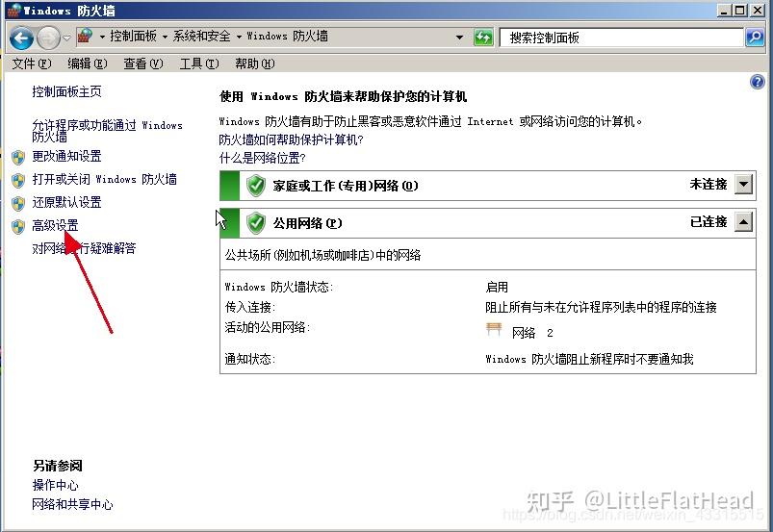Click the Windows 防火墙 breadcrumb
Screen dimensions: 773x532
[287, 36]
